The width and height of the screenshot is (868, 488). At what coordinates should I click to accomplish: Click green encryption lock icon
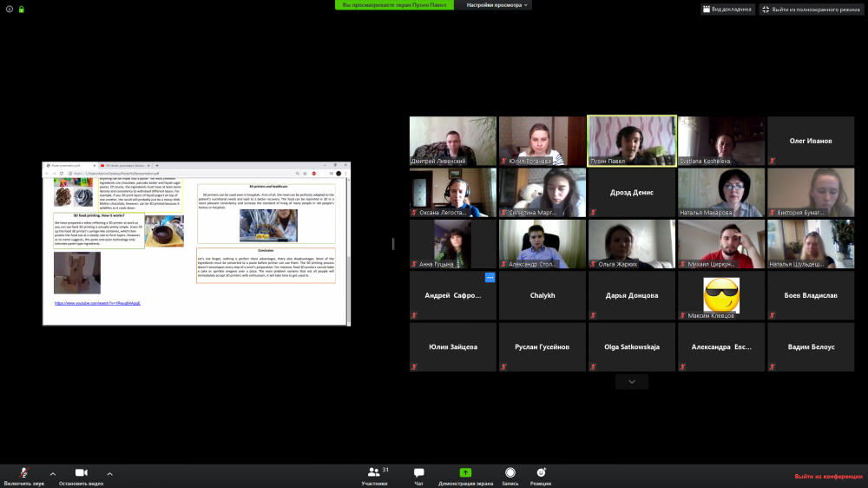21,9
